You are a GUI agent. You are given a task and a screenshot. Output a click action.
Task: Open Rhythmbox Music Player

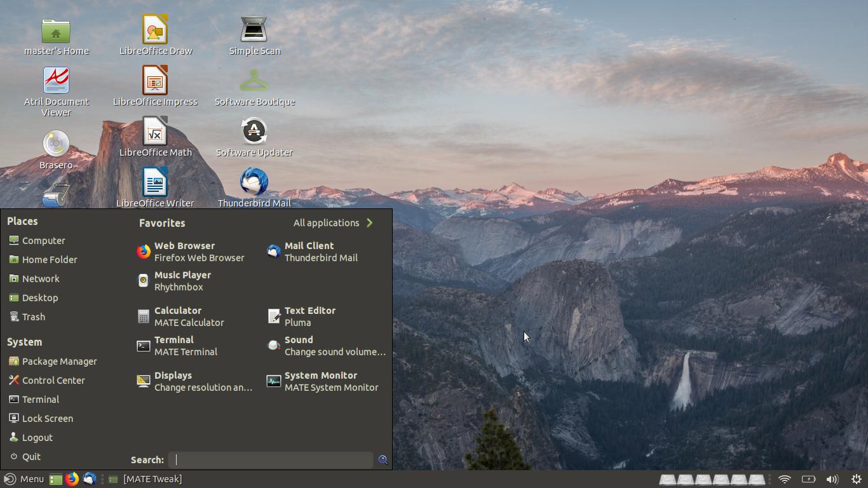(182, 280)
